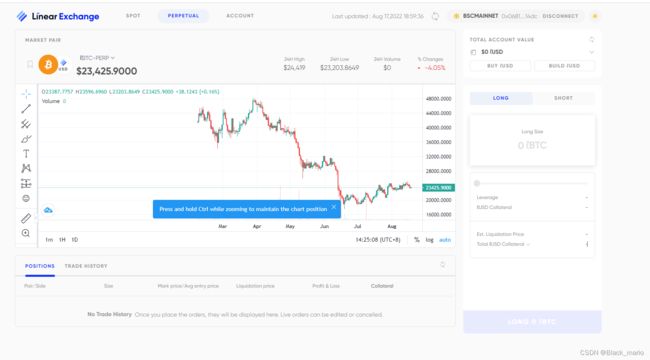Open the Trade History tab

tap(86, 266)
